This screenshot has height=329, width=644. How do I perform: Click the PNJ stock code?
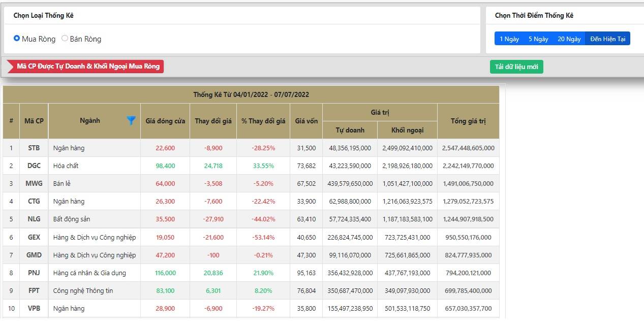(x=34, y=273)
